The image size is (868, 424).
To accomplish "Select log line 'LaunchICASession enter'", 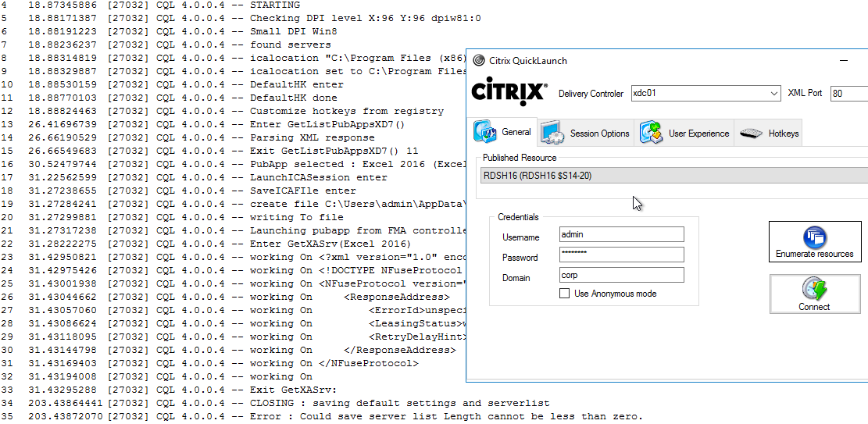I will pyautogui.click(x=195, y=178).
